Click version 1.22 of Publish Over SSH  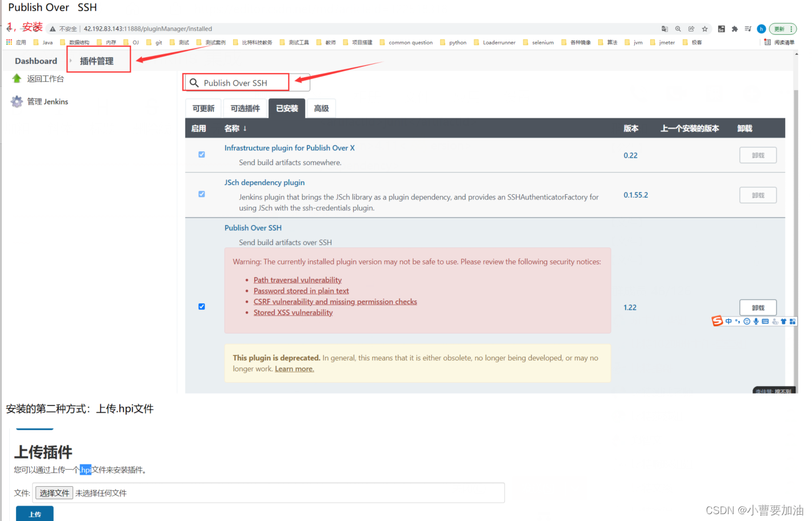click(630, 307)
